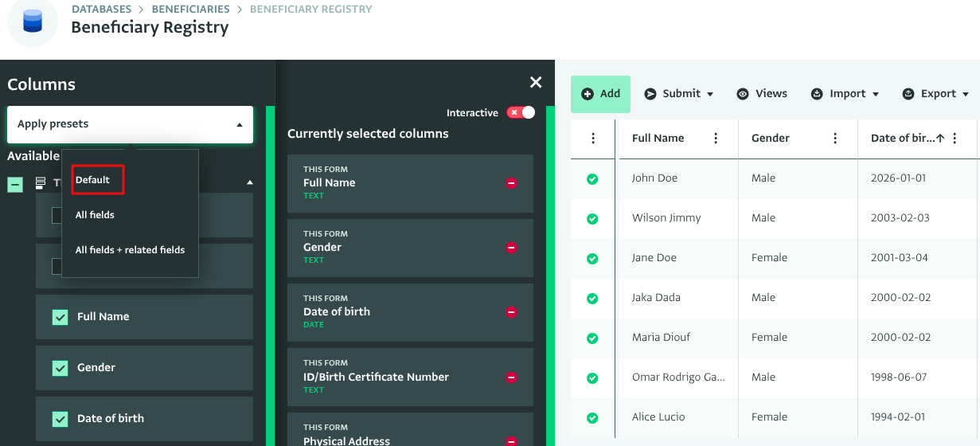Choose All fields + related fields preset
The width and height of the screenshot is (980, 446).
click(x=130, y=250)
